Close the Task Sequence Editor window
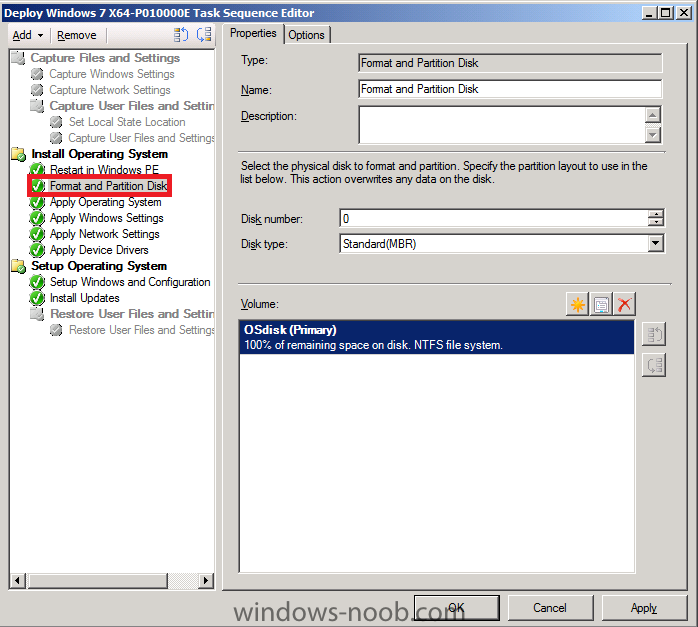The width and height of the screenshot is (698, 627). pyautogui.click(x=683, y=12)
